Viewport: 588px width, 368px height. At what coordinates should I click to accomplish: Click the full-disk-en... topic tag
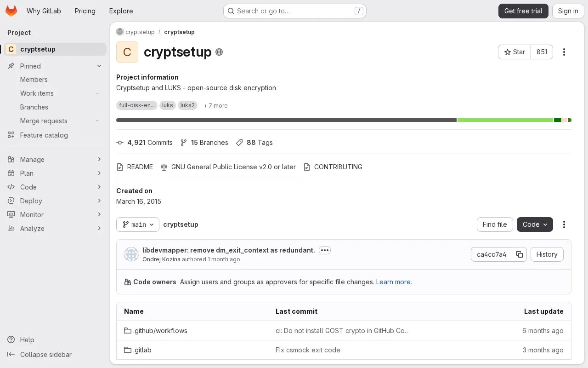(x=137, y=105)
